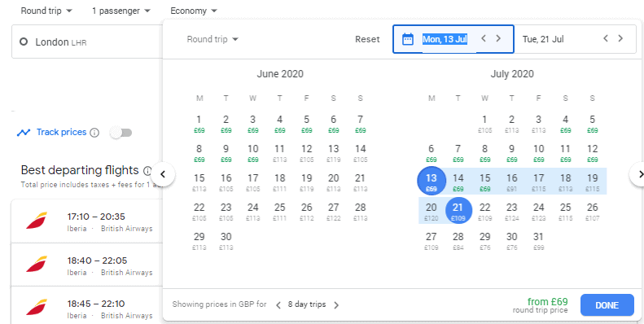
Task: Pick June 10 on the calendar
Action: 253,153
